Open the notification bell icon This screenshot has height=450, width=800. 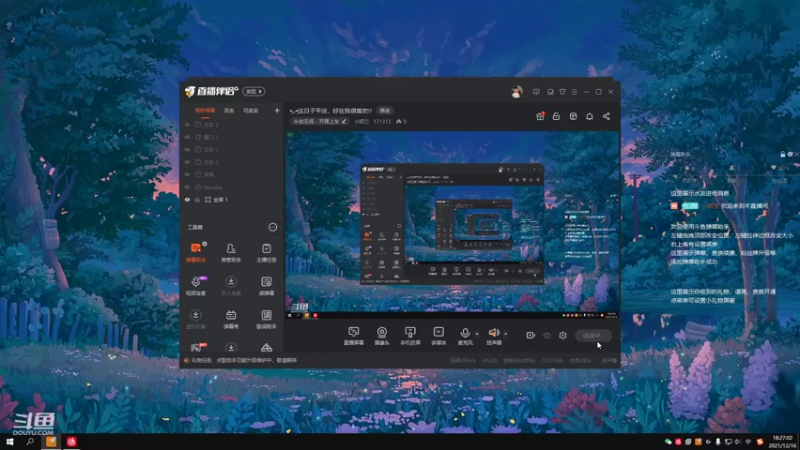click(590, 116)
